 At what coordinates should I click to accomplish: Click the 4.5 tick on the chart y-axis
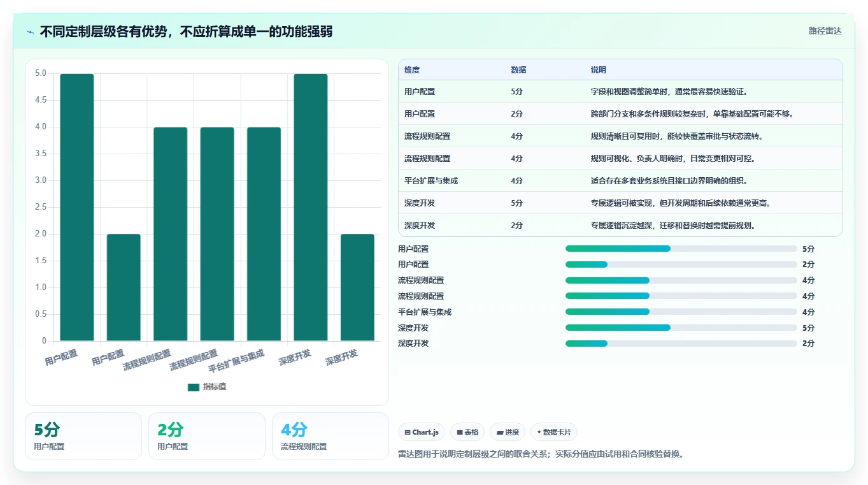(40, 100)
